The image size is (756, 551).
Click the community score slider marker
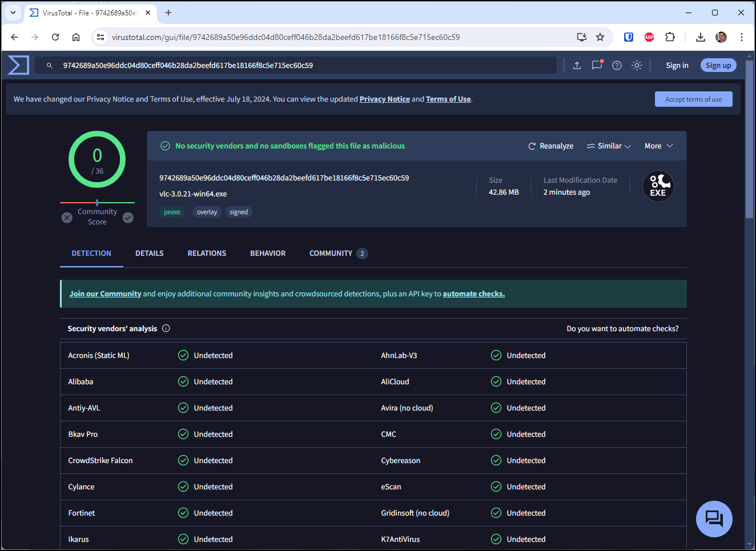point(97,203)
